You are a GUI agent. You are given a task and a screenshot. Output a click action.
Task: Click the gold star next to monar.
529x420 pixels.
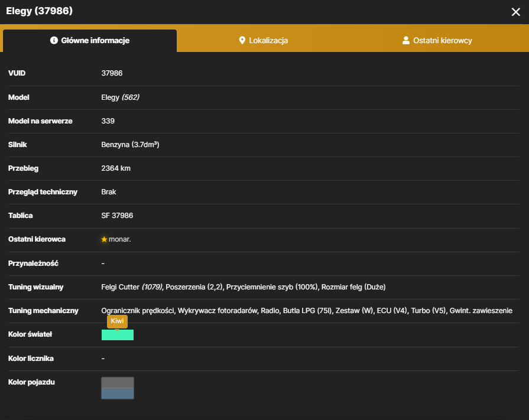(x=104, y=239)
